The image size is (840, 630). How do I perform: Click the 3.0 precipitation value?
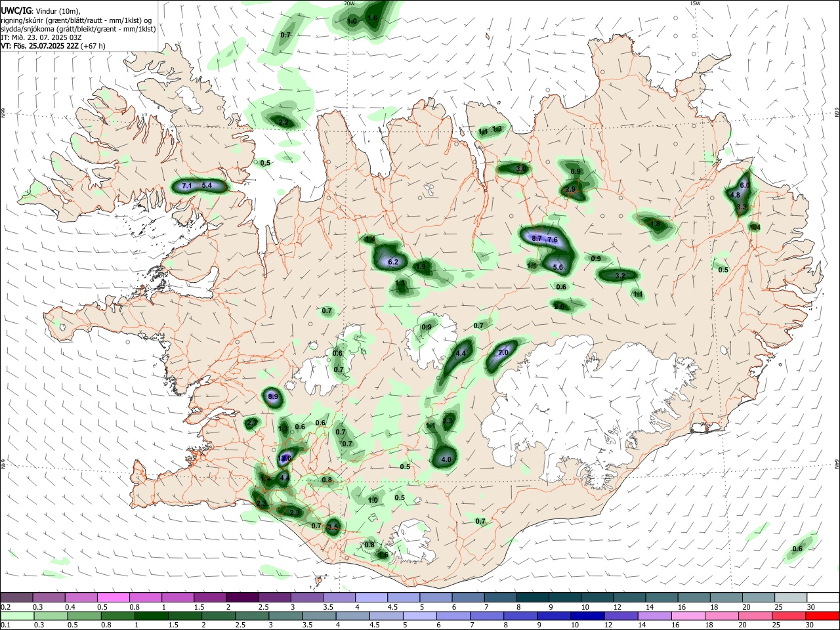521,169
